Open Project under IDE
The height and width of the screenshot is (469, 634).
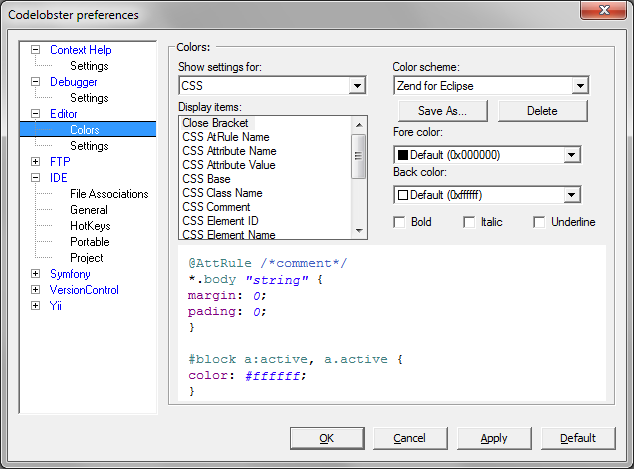pos(87,258)
